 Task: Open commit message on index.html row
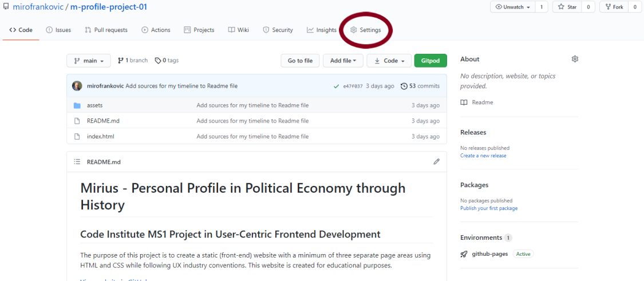(252, 136)
